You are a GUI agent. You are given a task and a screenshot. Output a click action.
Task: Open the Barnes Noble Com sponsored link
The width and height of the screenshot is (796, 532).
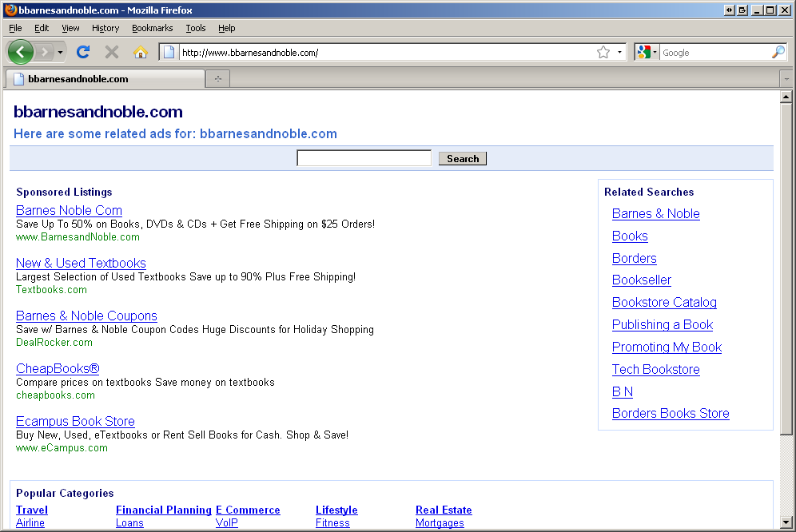[69, 210]
